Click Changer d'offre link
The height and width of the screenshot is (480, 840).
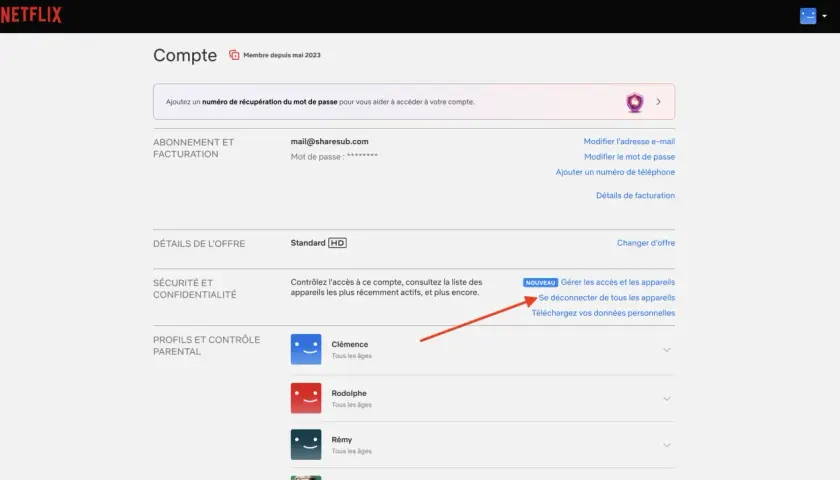646,243
